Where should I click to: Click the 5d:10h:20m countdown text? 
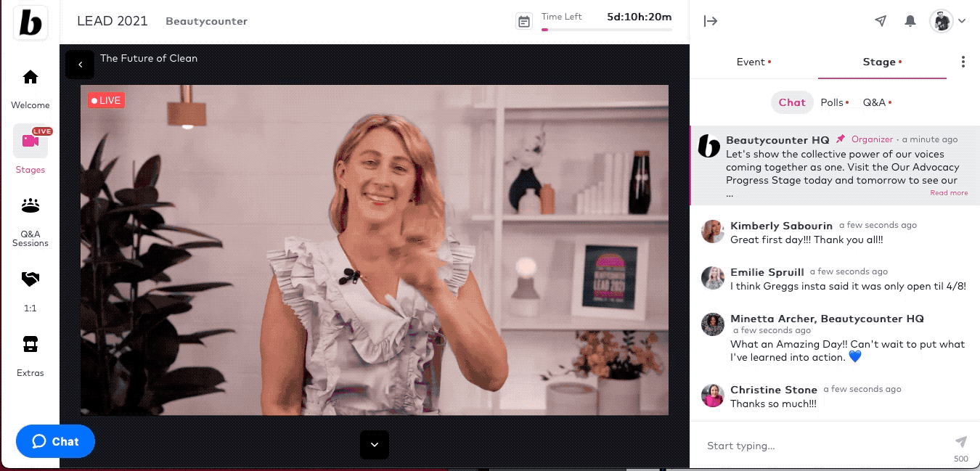(x=640, y=17)
